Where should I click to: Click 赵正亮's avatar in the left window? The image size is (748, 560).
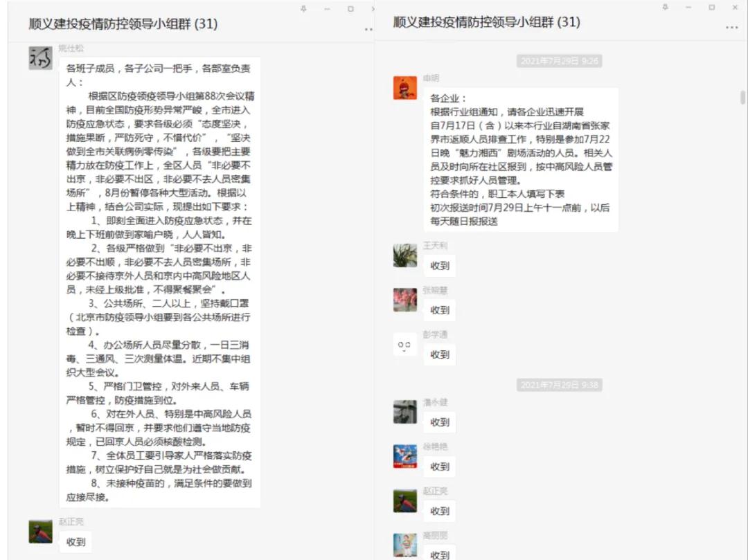(x=40, y=532)
